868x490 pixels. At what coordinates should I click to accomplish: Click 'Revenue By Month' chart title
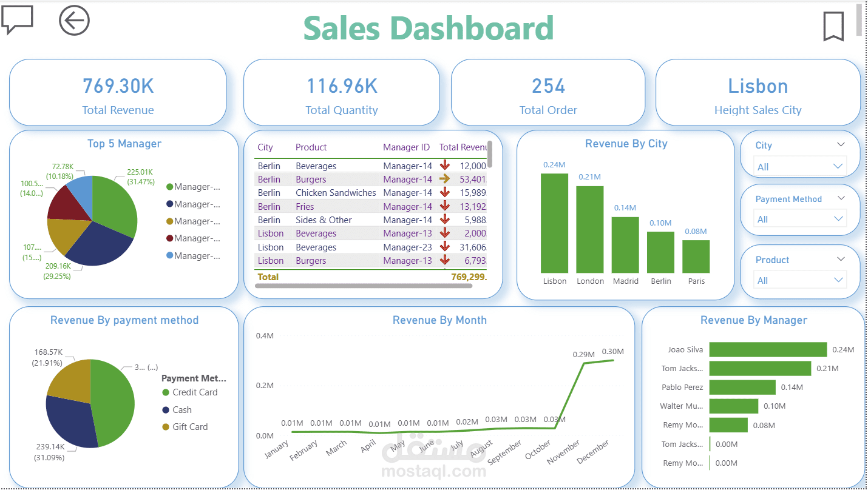(439, 320)
